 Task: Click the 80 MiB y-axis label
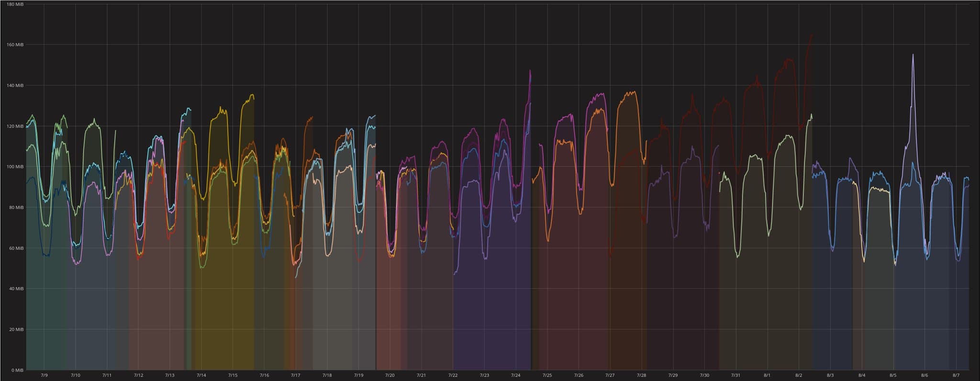(16, 207)
